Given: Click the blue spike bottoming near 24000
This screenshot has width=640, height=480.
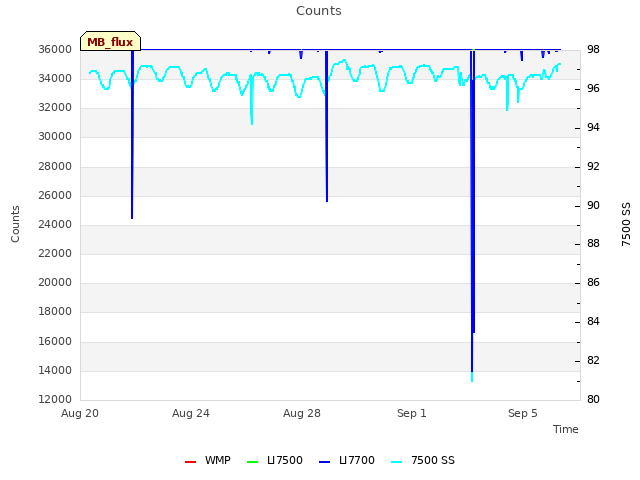Looking at the screenshot, I should point(132,135).
